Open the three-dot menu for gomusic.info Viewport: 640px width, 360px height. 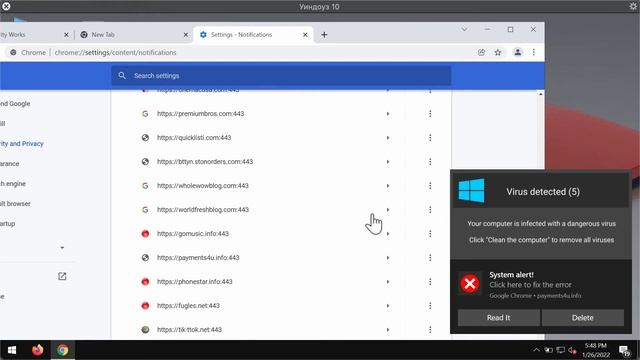point(430,234)
